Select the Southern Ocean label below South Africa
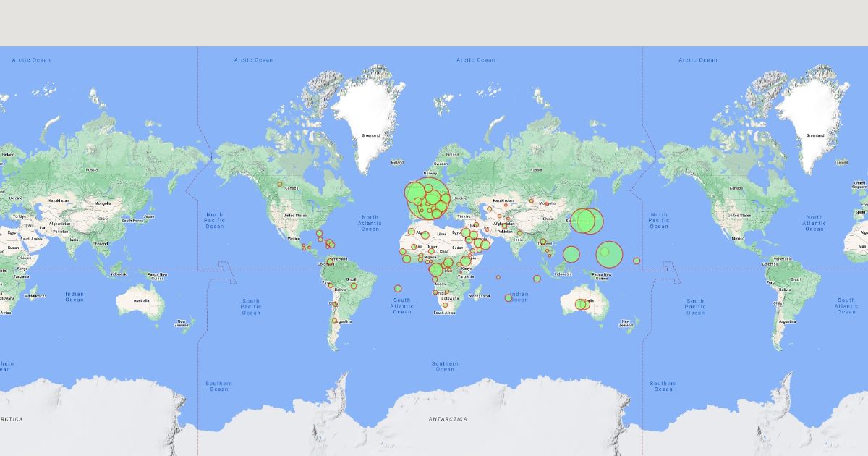 (x=445, y=366)
